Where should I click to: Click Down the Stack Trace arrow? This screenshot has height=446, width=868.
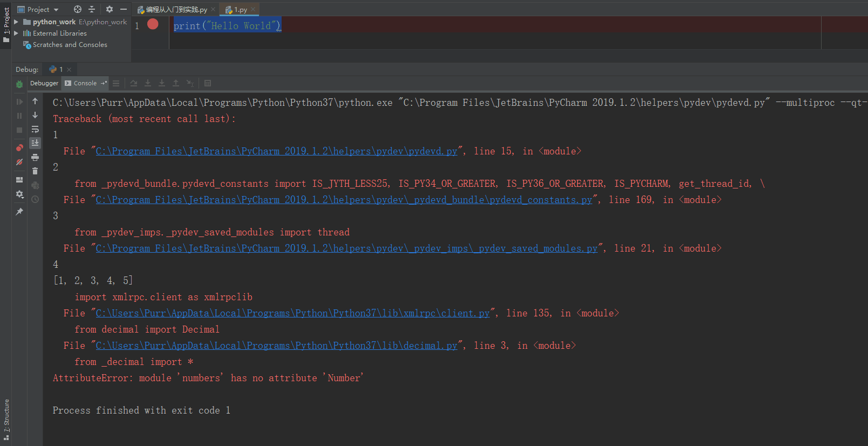(35, 115)
